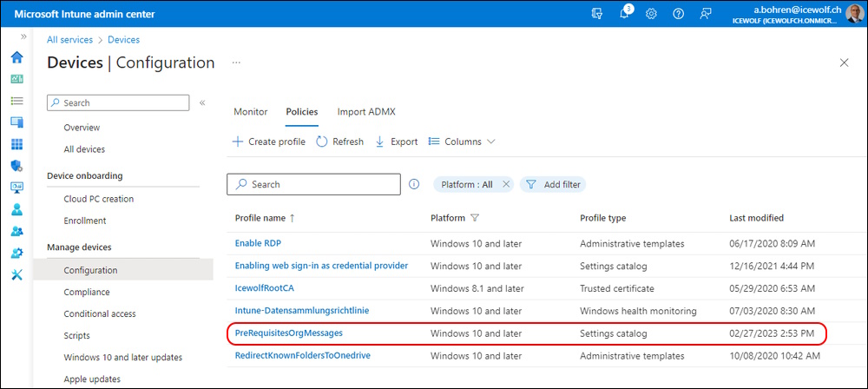Switch to the Import ADMX tab
868x389 pixels.
point(366,112)
